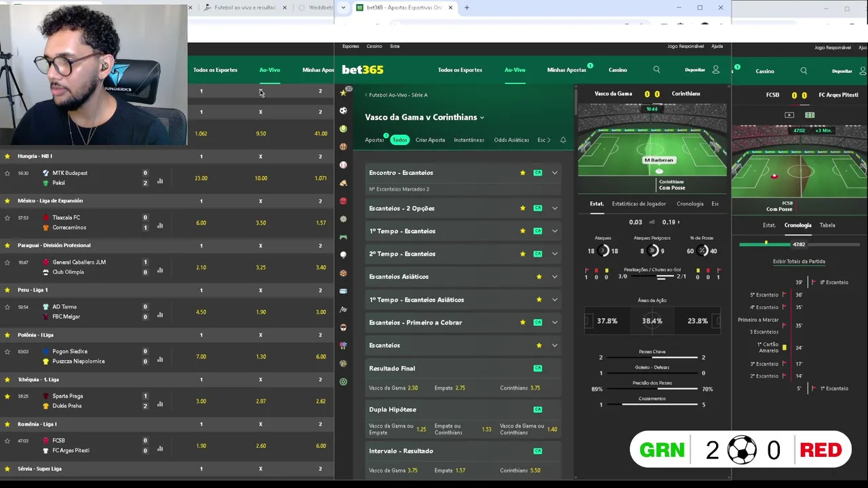Expand the 1º Tempo - Escanteios chevron
The image size is (868, 488).
pyautogui.click(x=555, y=231)
